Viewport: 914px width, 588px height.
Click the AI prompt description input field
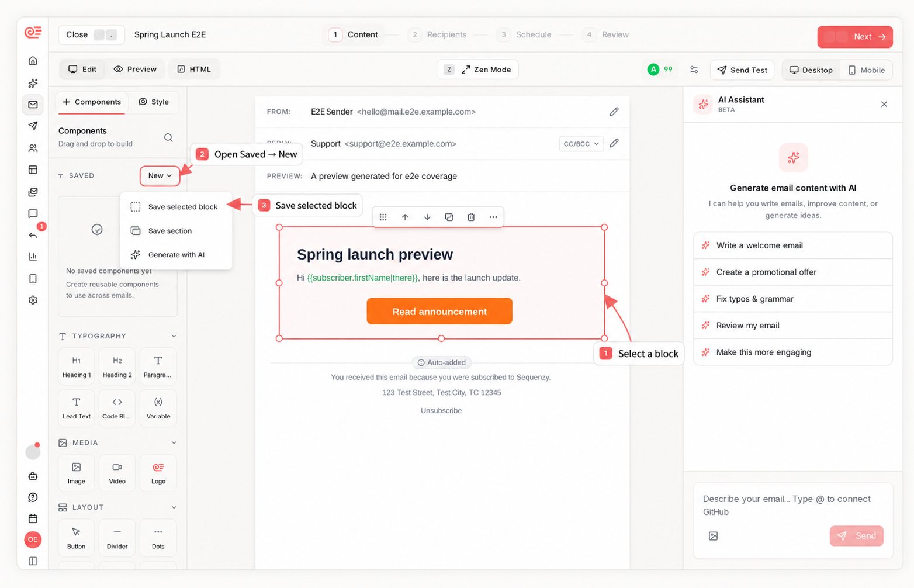[x=793, y=505]
